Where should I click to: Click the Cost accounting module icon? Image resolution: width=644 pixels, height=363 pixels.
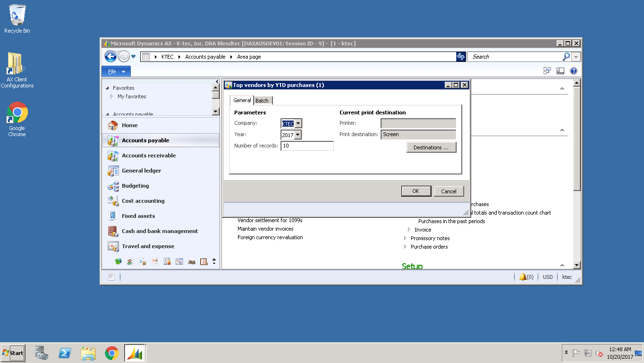click(113, 201)
